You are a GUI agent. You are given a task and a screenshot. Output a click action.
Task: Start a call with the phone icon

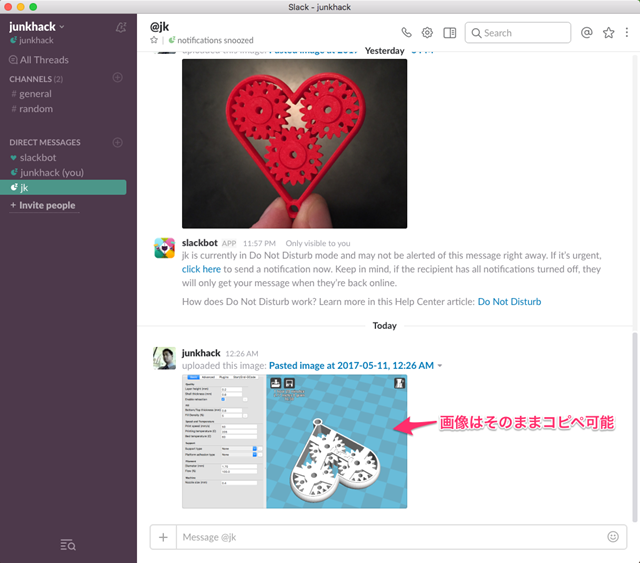(x=406, y=33)
